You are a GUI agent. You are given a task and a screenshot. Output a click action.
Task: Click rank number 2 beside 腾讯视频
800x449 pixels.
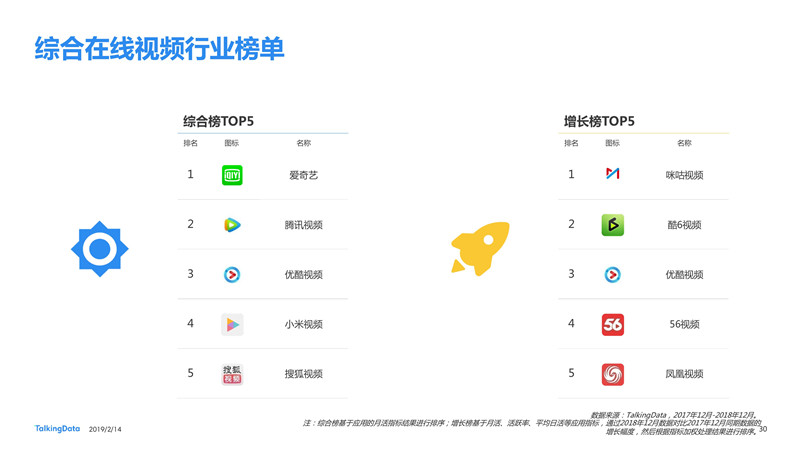(190, 224)
